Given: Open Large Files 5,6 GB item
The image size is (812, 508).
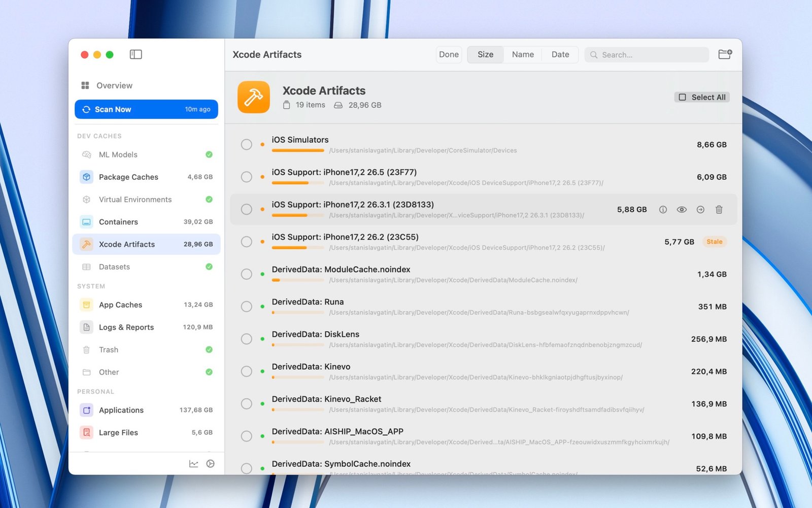Looking at the screenshot, I should (146, 432).
